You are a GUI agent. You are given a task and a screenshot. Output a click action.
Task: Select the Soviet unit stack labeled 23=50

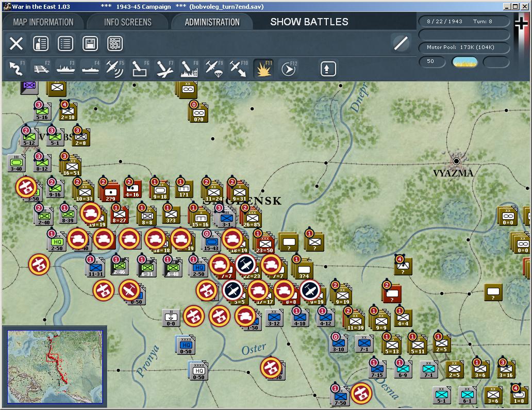[264, 244]
